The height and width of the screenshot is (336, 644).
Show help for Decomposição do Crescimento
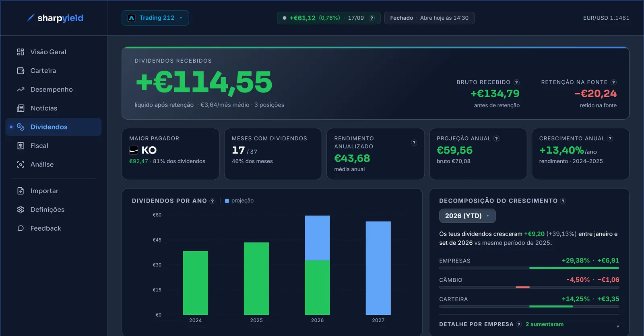point(563,201)
